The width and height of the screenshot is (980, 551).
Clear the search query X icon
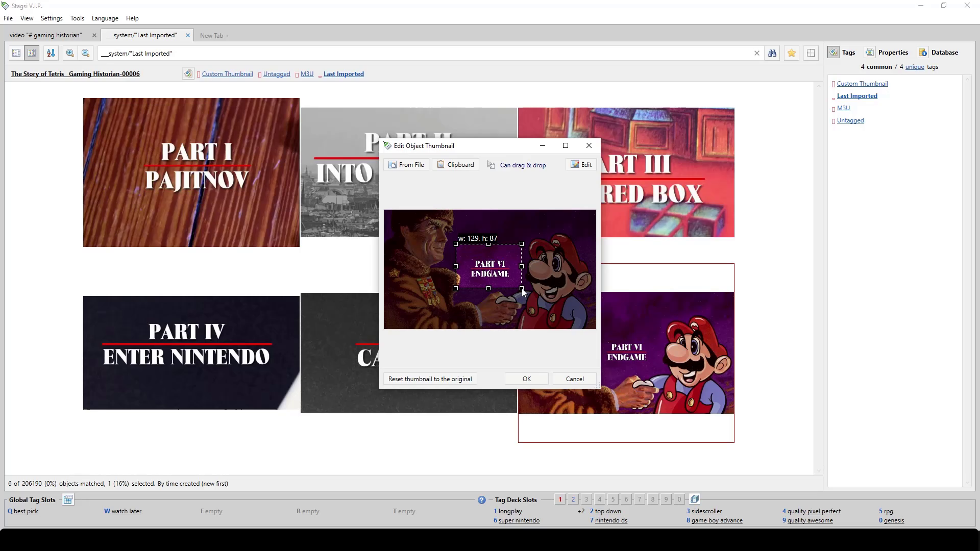pyautogui.click(x=757, y=54)
